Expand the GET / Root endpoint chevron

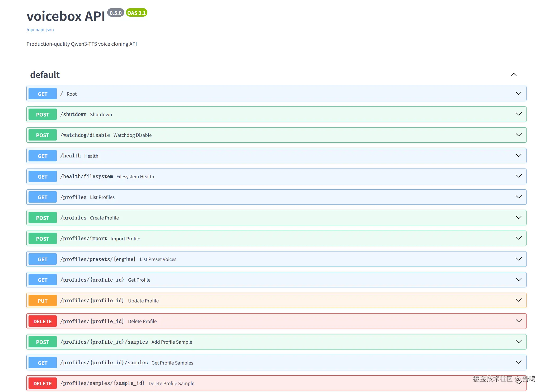point(519,94)
